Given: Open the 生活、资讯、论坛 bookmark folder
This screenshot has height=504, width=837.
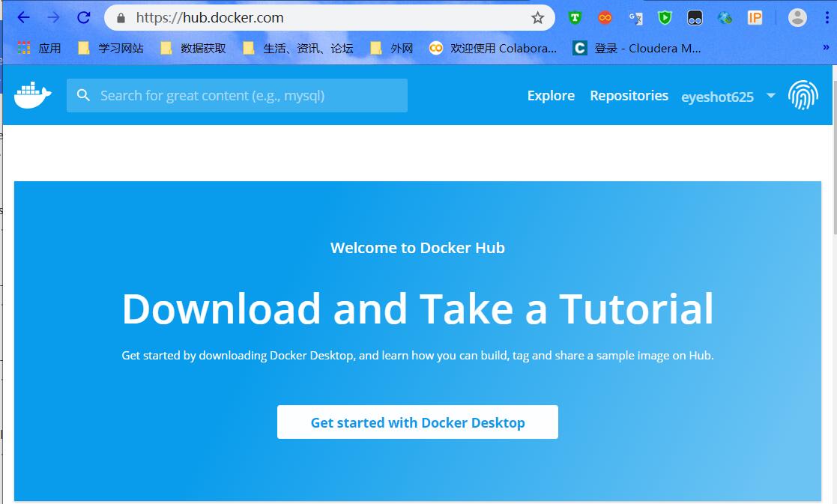Looking at the screenshot, I should 298,49.
